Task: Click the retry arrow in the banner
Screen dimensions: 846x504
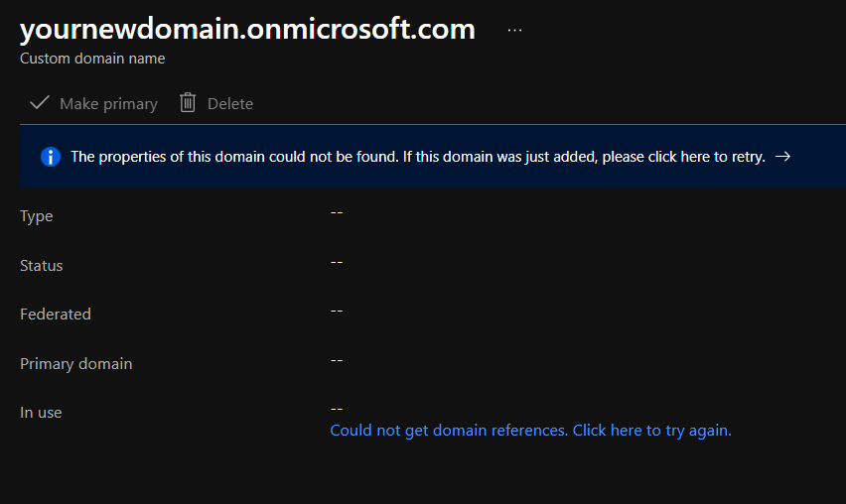Action: (x=782, y=157)
